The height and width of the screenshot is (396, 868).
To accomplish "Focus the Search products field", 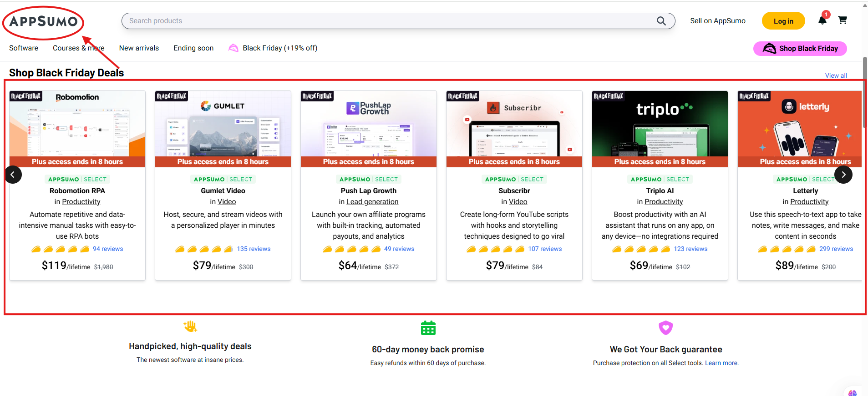I will (x=387, y=21).
